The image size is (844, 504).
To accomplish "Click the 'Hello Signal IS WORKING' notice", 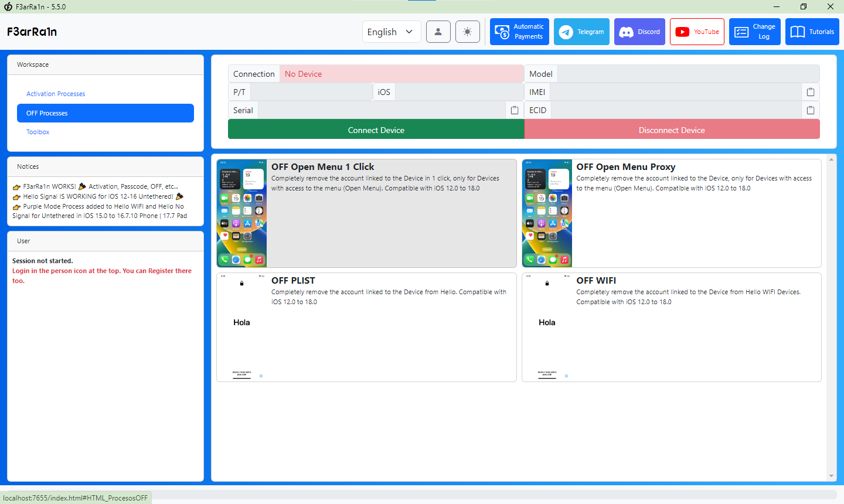I will click(x=98, y=196).
